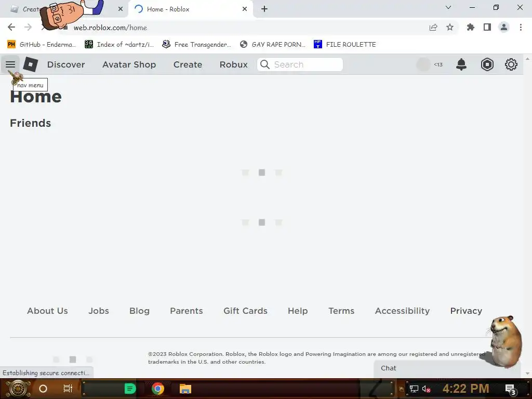
Task: Open the GitHub bookmark
Action: [42, 45]
